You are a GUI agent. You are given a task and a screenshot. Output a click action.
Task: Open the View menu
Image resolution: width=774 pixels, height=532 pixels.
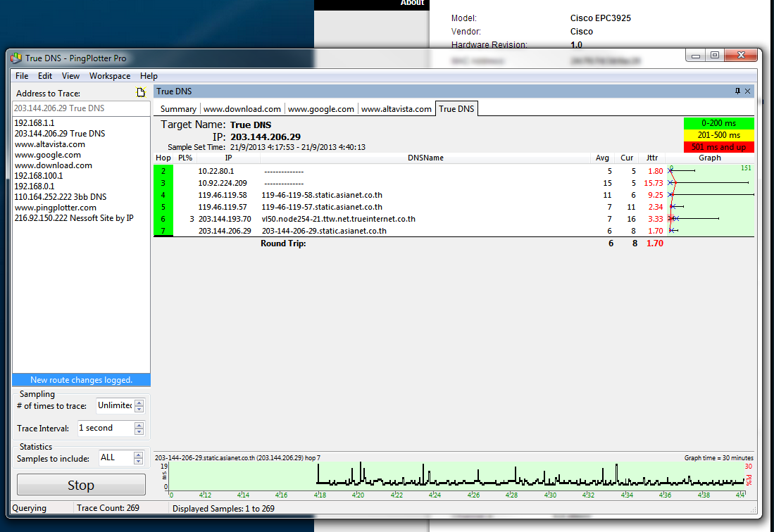tap(70, 76)
